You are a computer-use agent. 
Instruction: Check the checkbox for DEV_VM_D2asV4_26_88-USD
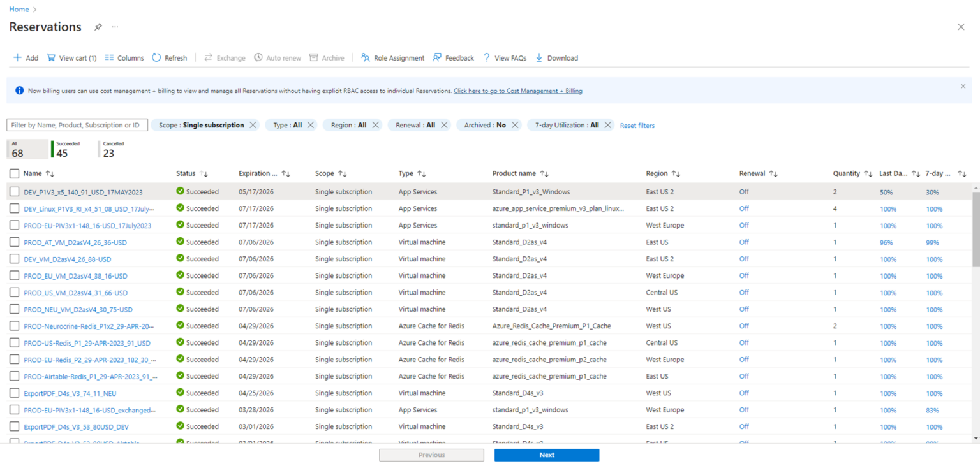(13, 259)
